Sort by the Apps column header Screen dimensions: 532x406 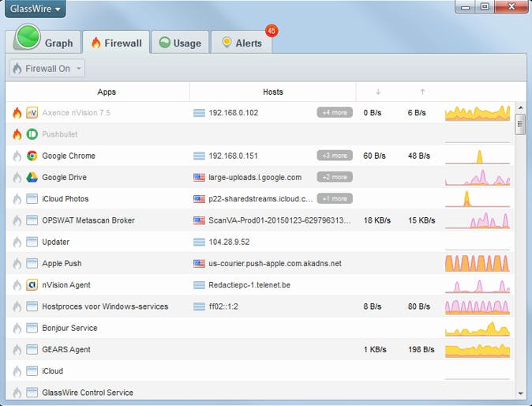point(107,92)
